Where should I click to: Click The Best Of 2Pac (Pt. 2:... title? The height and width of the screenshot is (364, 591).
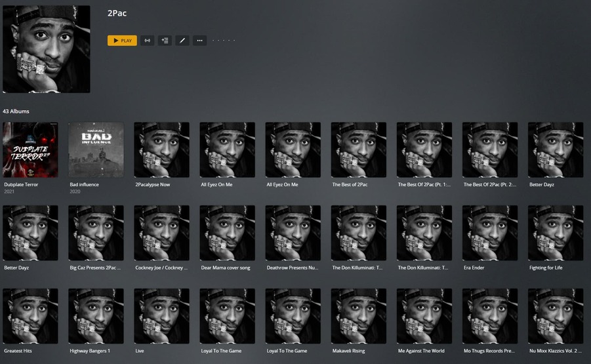(489, 185)
